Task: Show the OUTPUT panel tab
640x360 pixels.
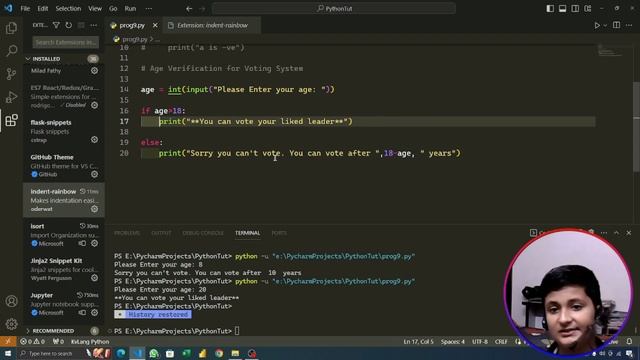Action: coord(161,233)
